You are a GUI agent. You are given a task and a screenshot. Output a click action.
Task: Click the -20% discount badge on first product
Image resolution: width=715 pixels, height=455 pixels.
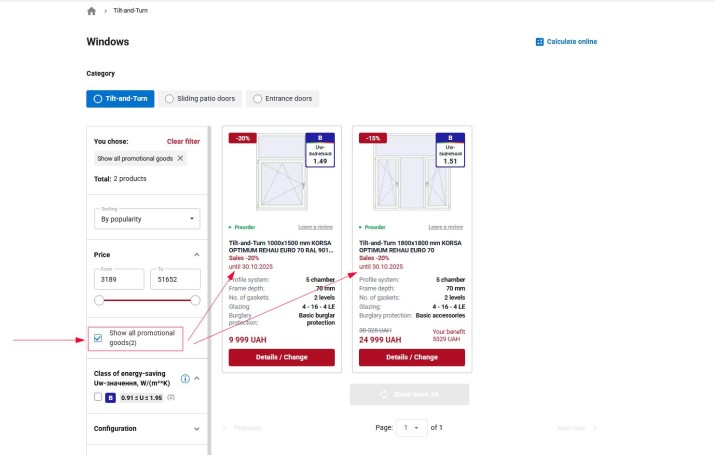pos(243,138)
